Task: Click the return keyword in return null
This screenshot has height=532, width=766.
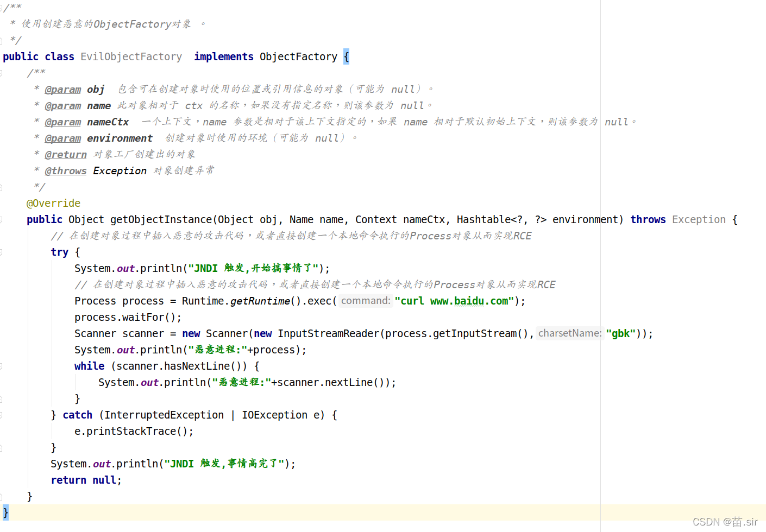Action: (68, 480)
